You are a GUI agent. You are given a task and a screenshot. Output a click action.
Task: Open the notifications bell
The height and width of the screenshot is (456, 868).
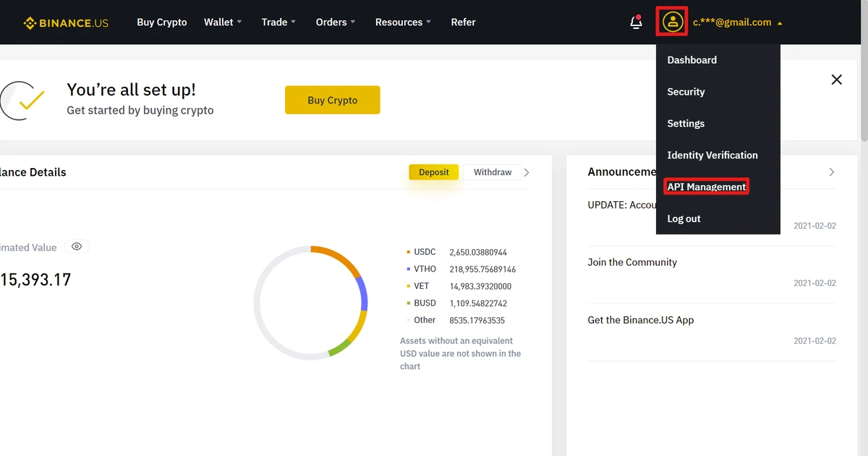point(635,22)
